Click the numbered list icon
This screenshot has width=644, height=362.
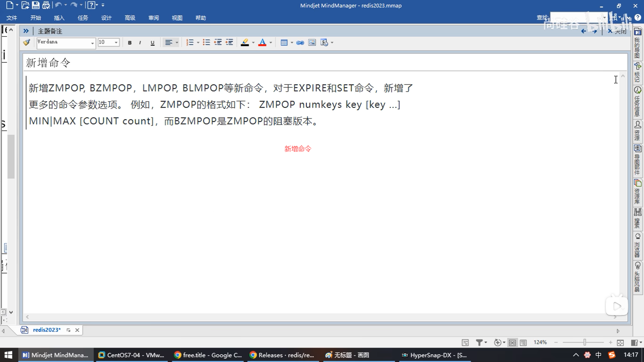pos(190,43)
